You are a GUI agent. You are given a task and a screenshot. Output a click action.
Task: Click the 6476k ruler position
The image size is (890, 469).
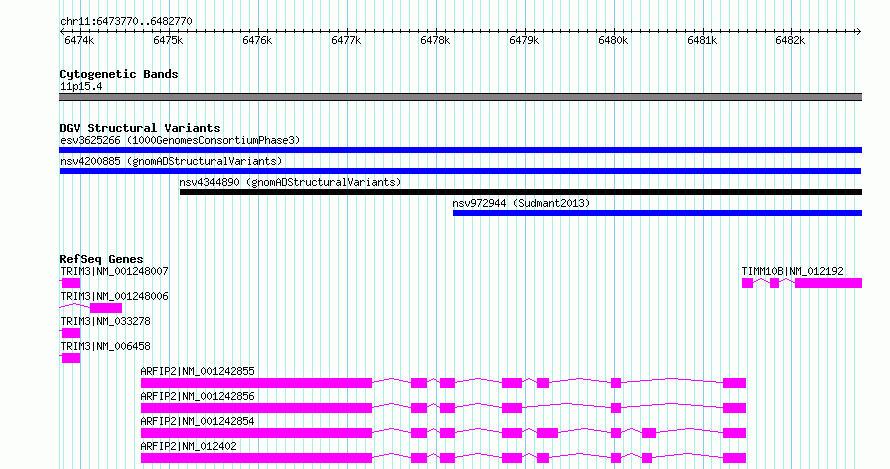coord(257,40)
